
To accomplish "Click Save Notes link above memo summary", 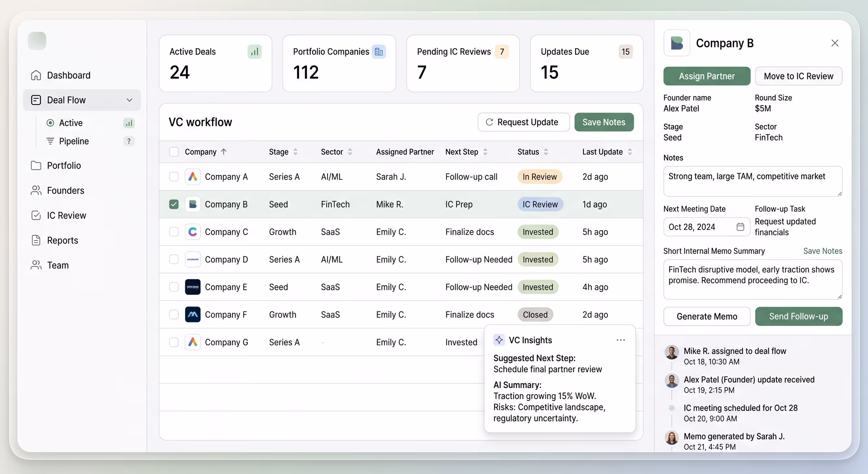I will click(823, 251).
